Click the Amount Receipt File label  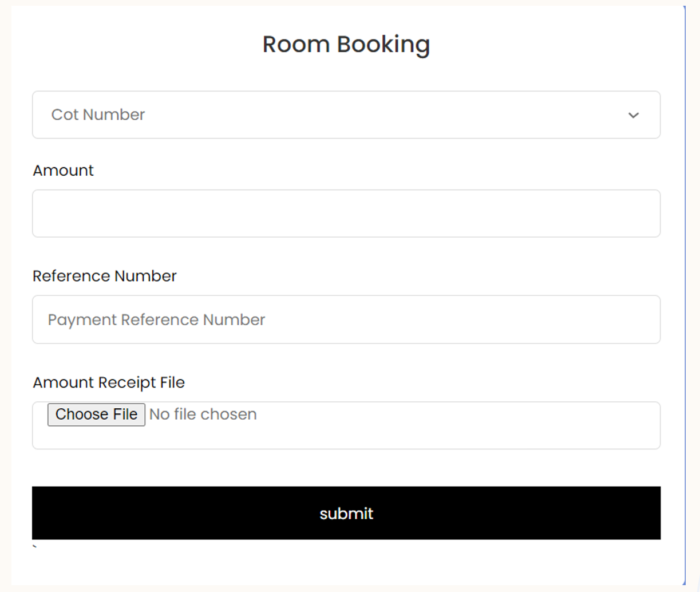pos(108,382)
